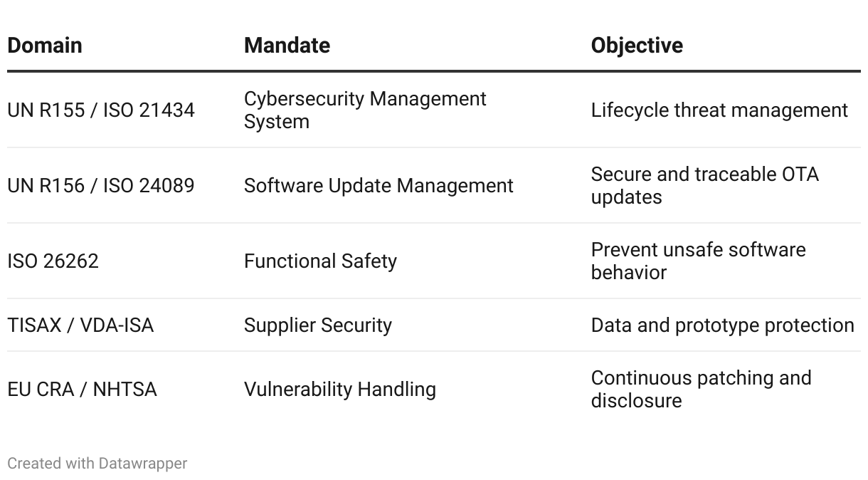This screenshot has width=868, height=480.
Task: Click the Lifecycle threat management cell
Action: [x=719, y=110]
